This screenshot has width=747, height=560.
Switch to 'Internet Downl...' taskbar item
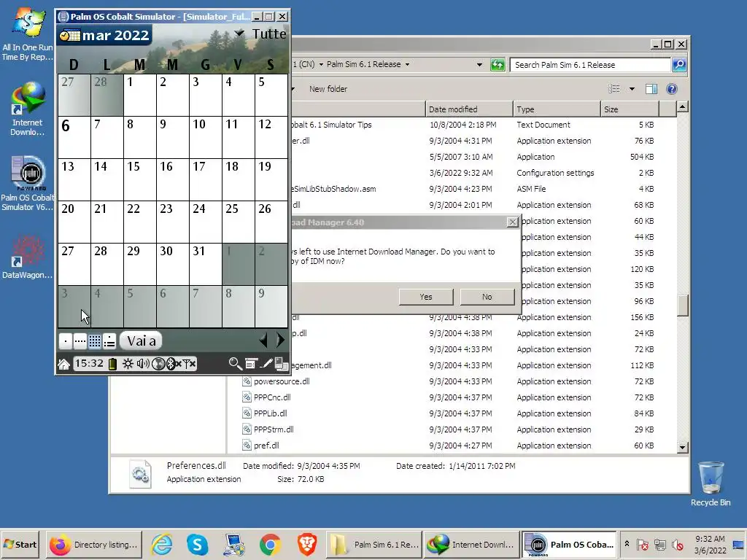tap(471, 545)
